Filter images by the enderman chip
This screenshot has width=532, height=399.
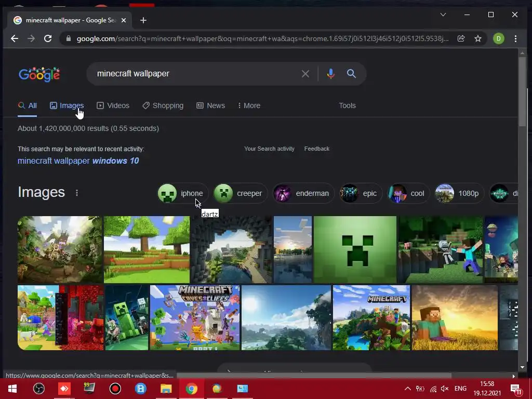point(303,193)
